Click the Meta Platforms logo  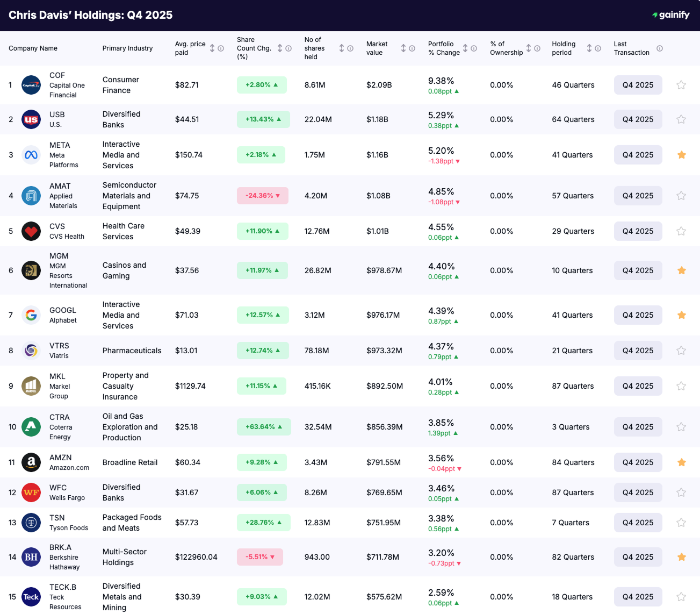[x=31, y=155]
